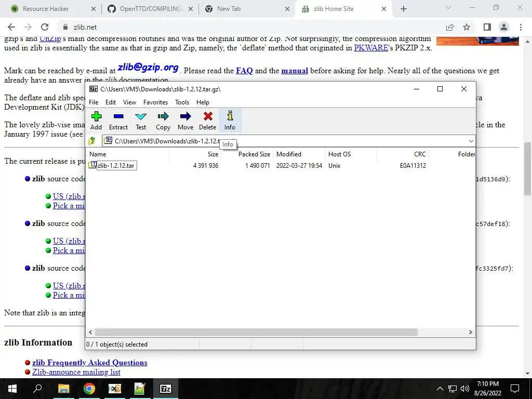Switch to the OpenTTD/COMPILING tab
This screenshot has width=532, height=399.
click(x=150, y=9)
